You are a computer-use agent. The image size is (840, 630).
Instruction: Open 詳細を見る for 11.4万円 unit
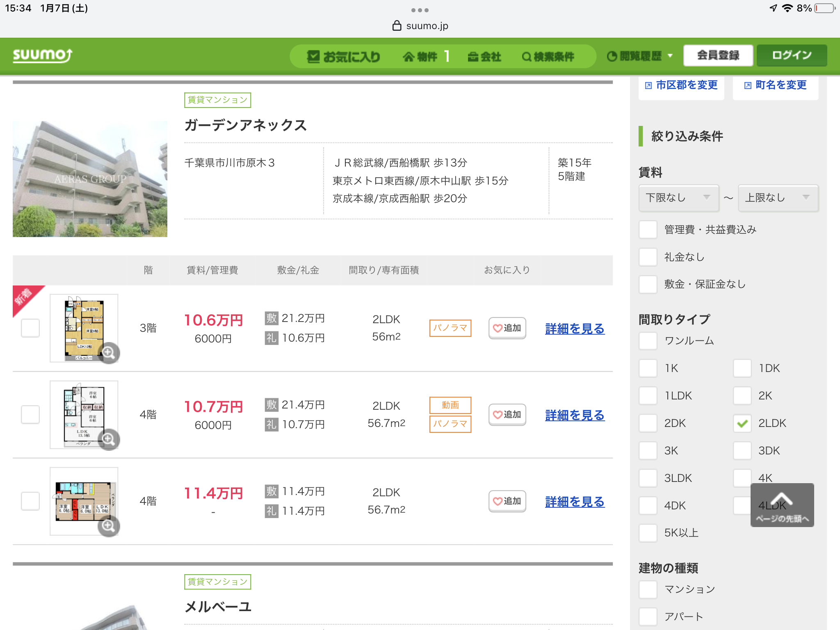[x=575, y=502]
